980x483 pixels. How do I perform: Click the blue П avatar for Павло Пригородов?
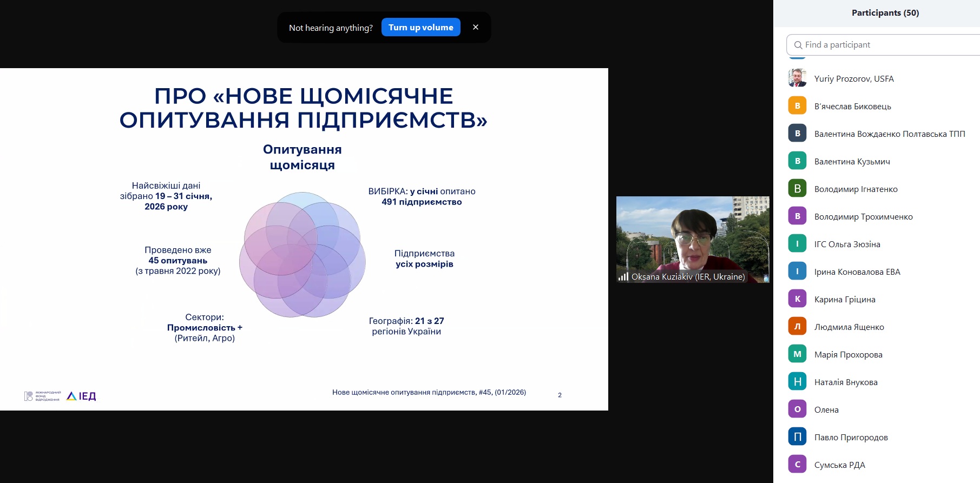tap(797, 437)
